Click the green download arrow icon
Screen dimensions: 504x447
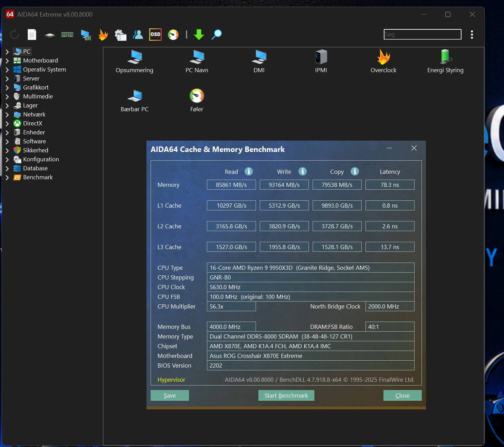199,34
